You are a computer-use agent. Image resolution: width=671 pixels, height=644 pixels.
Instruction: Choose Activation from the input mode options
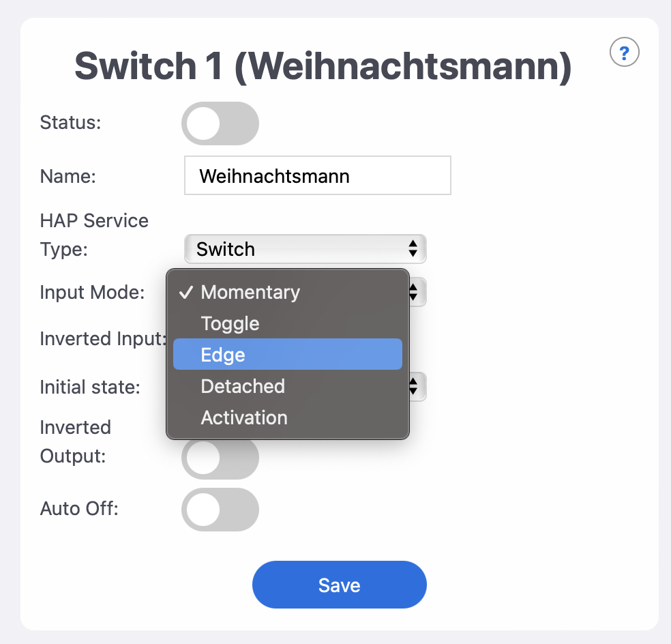(243, 418)
